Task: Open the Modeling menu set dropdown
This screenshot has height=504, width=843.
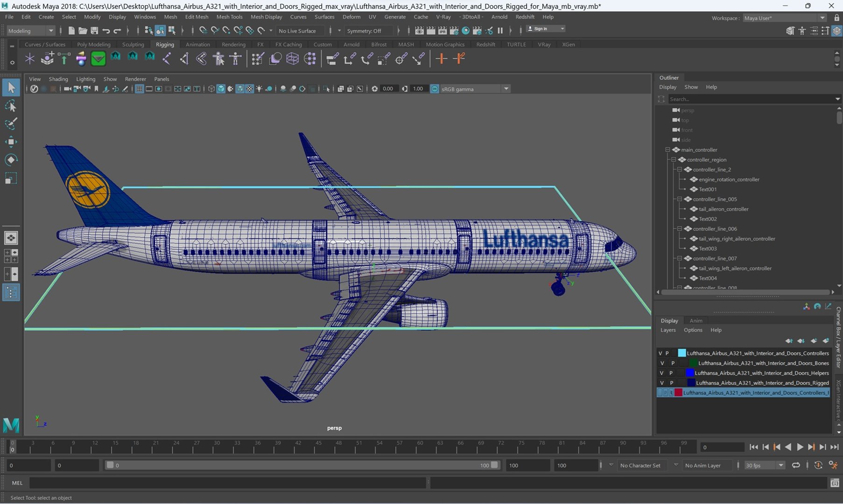Action: tap(31, 31)
